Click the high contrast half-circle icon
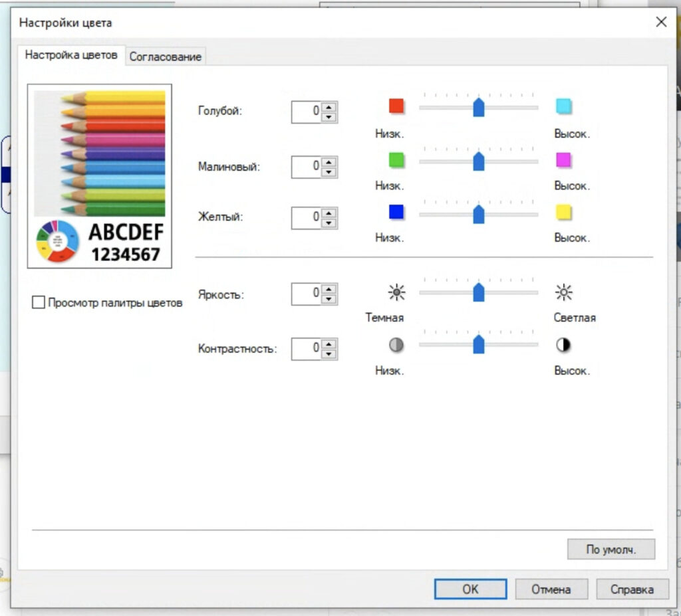The height and width of the screenshot is (616, 681). pyautogui.click(x=563, y=345)
